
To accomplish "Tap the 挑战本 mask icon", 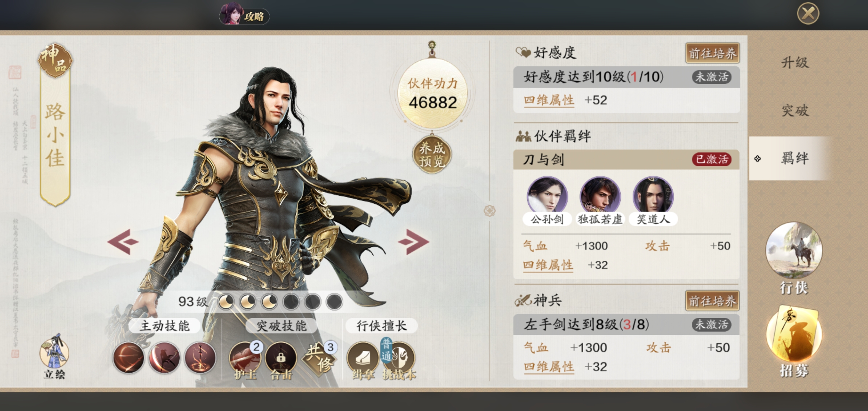I will [x=399, y=360].
